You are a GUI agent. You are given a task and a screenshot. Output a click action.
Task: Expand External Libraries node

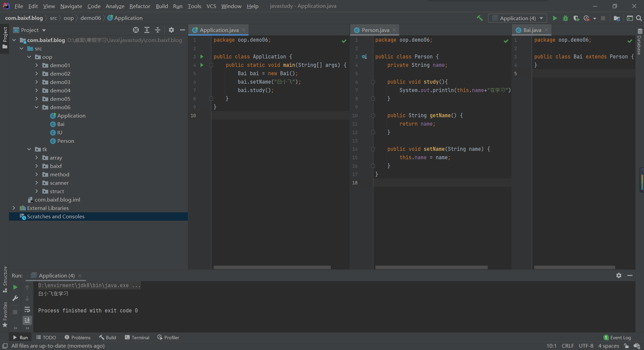click(14, 208)
